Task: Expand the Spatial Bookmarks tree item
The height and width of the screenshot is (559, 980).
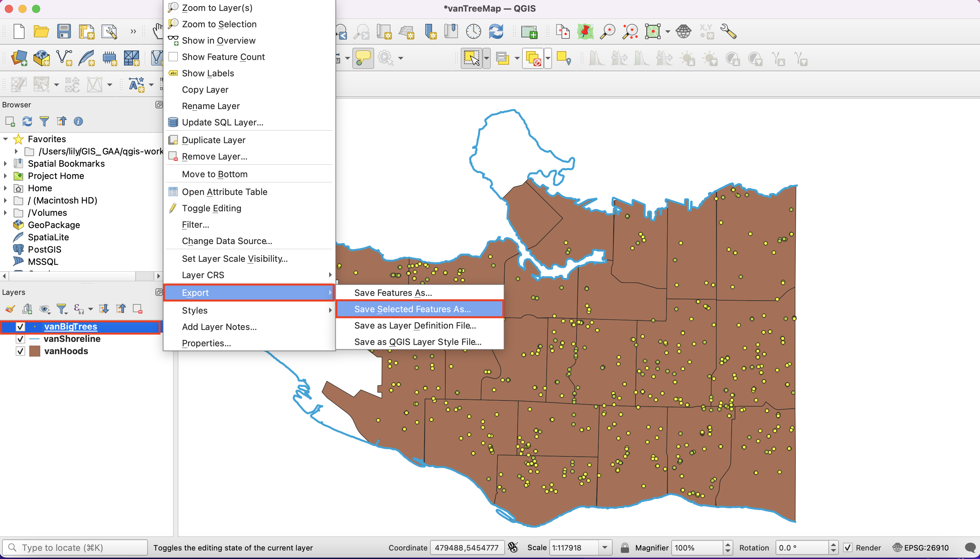Action: [5, 164]
